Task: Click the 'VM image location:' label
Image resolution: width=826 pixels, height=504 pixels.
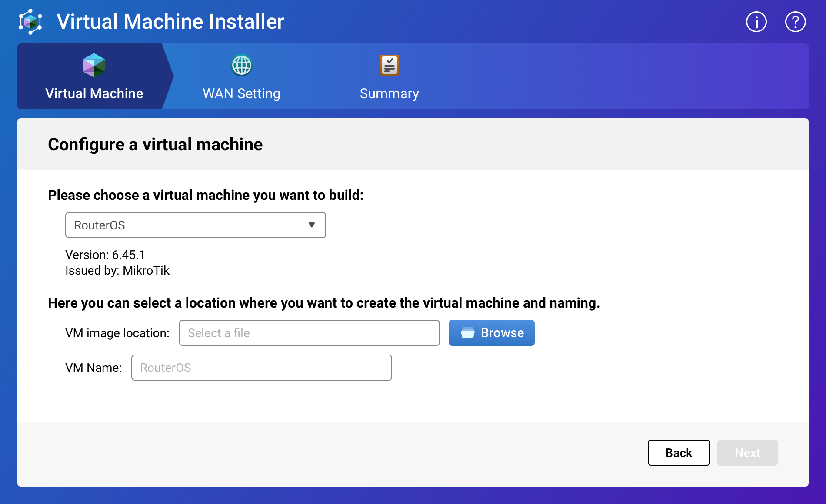Action: tap(117, 333)
